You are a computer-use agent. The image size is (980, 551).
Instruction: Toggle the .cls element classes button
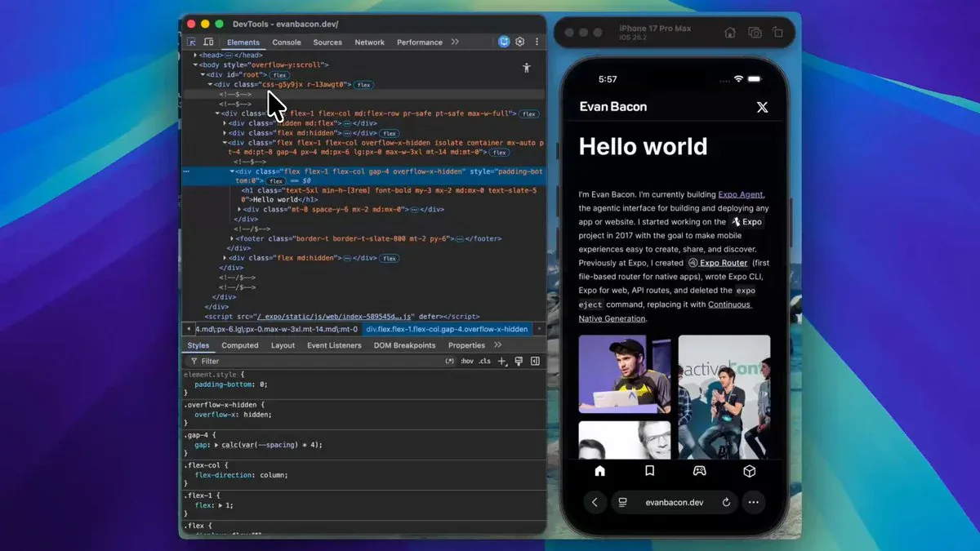pyautogui.click(x=485, y=361)
